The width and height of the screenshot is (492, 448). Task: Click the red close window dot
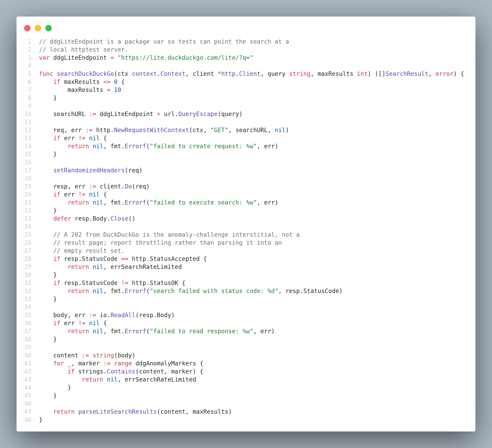pyautogui.click(x=27, y=28)
